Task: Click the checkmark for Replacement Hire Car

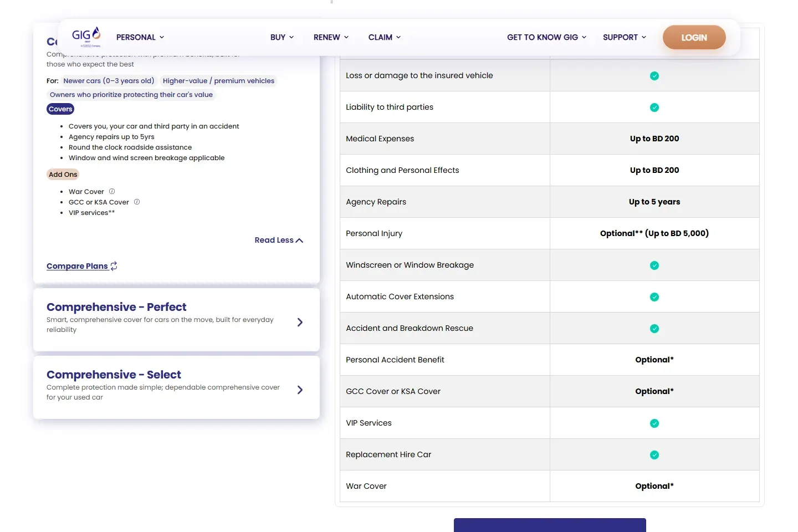Action: coord(654,455)
